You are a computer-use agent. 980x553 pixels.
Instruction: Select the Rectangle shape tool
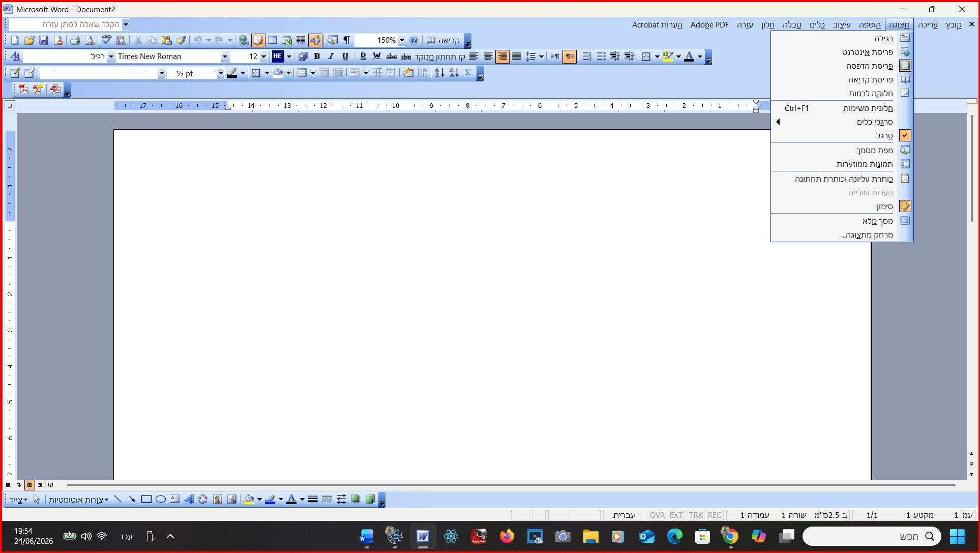146,499
